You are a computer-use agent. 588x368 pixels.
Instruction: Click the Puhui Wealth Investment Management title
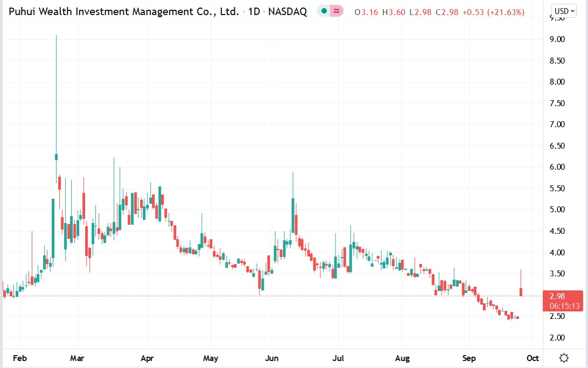(x=124, y=12)
